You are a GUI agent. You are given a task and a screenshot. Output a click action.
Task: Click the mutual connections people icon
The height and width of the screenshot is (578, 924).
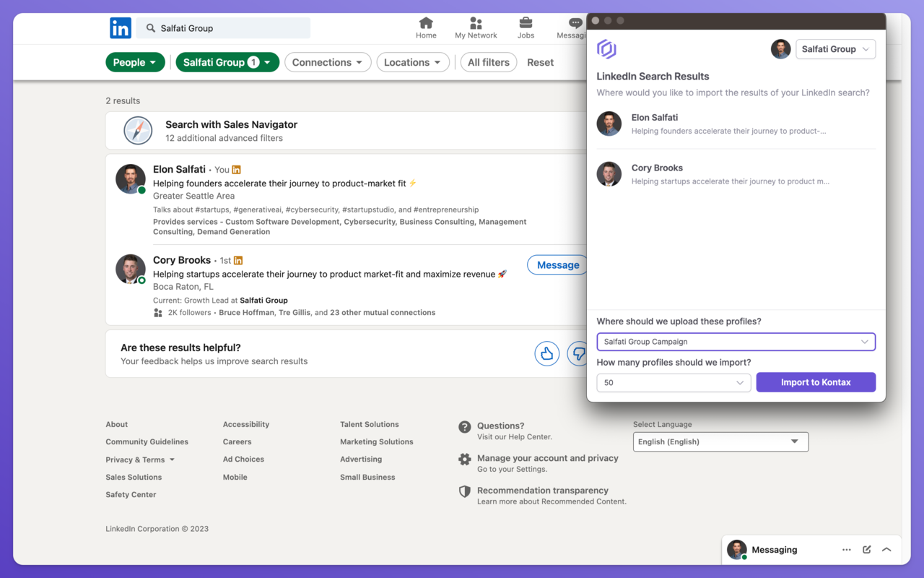click(158, 313)
